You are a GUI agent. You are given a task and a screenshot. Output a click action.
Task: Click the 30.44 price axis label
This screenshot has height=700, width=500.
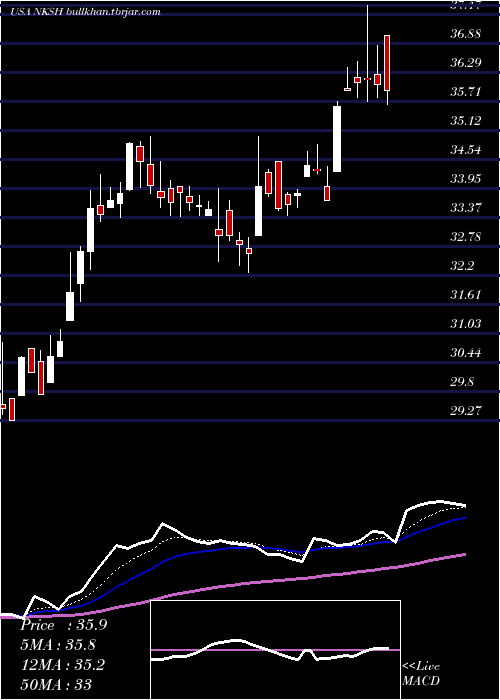tap(466, 353)
